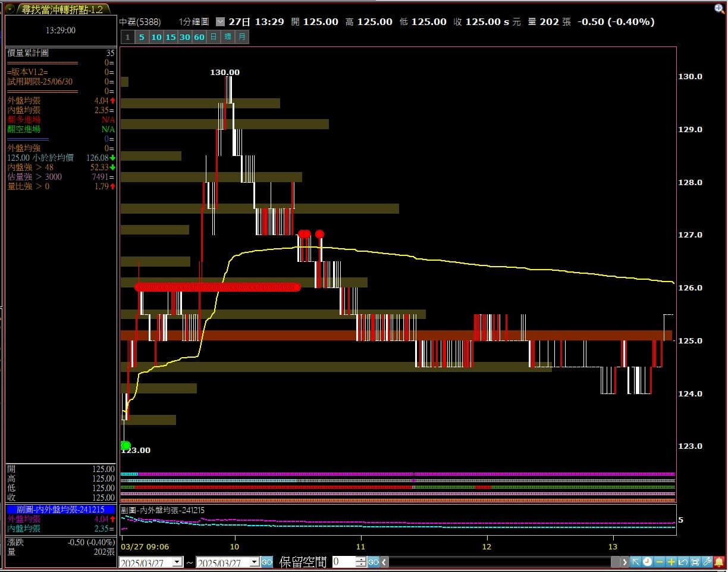This screenshot has height=572, width=728.
Task: Switch chart to daily (日) timeframe
Action: [214, 37]
